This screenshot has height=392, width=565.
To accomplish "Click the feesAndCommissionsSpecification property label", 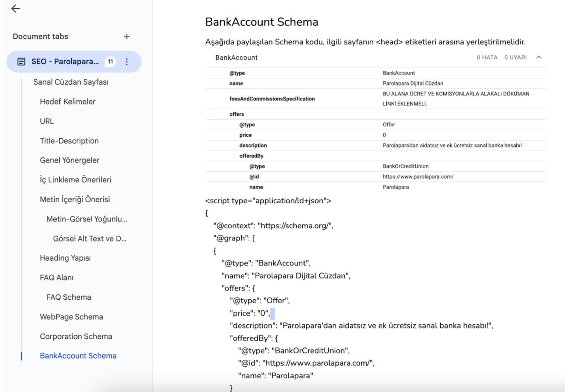I will (272, 99).
